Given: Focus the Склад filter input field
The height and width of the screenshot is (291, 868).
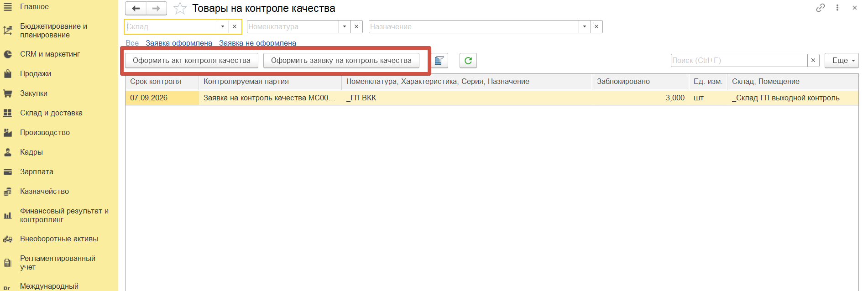Looking at the screenshot, I should [x=171, y=27].
